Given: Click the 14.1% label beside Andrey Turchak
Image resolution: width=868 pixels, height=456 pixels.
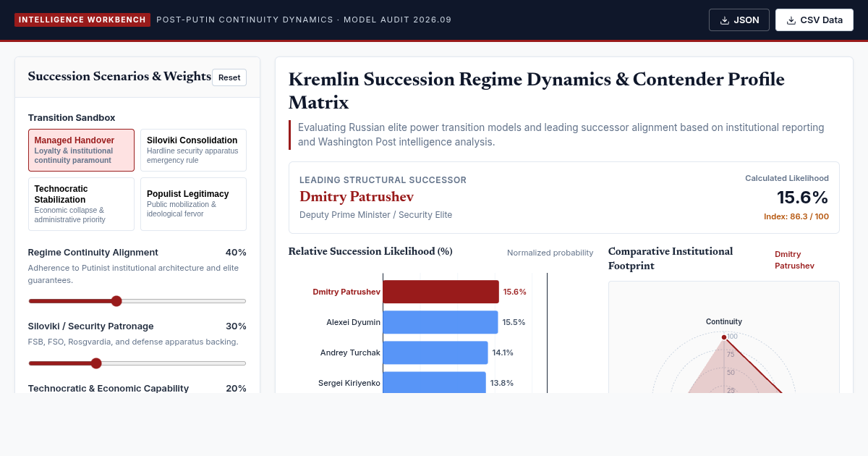Looking at the screenshot, I should [503, 352].
